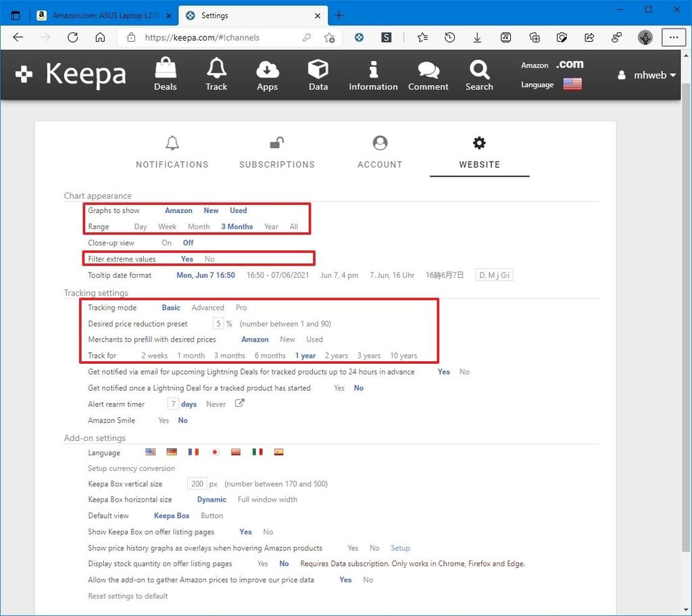692x616 pixels.
Task: Select the German flag for add-on language
Action: [x=171, y=452]
